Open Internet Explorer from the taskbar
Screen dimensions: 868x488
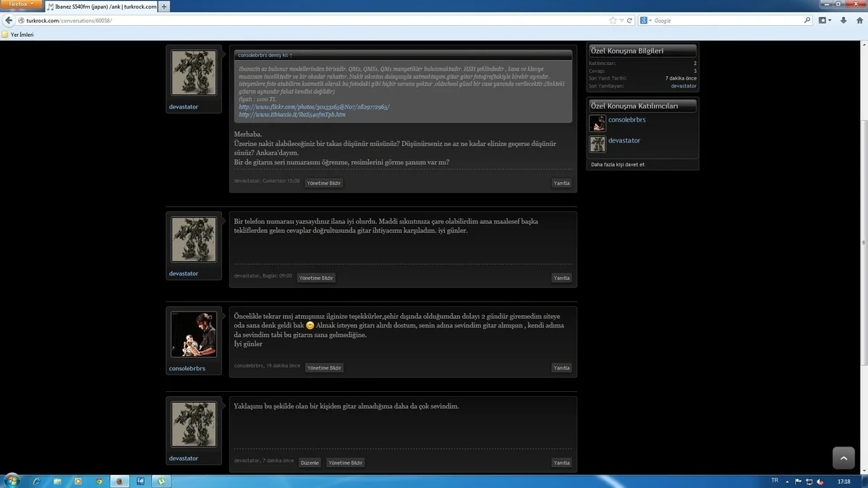[x=36, y=481]
